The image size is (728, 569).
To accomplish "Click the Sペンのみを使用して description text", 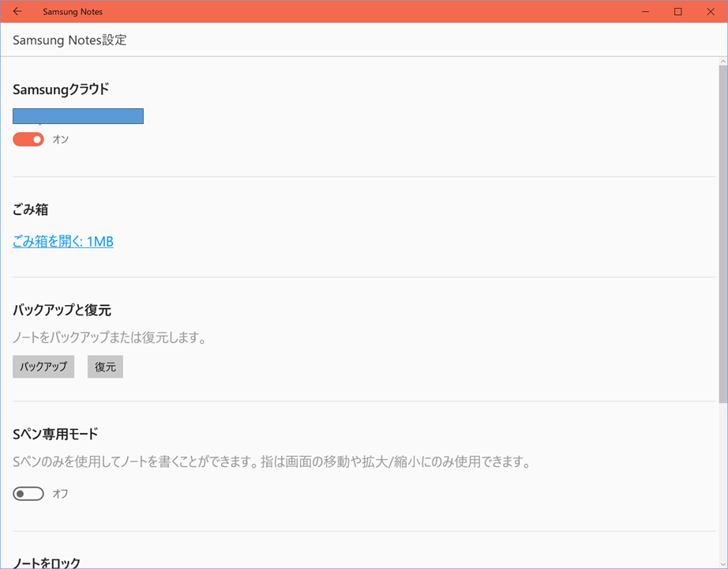I will point(272,462).
